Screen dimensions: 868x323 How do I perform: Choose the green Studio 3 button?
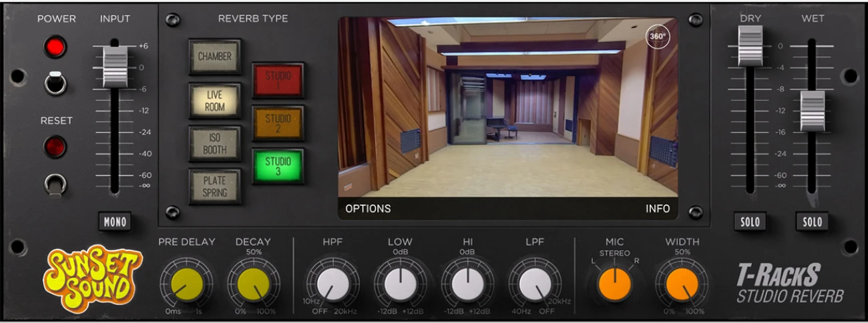[278, 166]
